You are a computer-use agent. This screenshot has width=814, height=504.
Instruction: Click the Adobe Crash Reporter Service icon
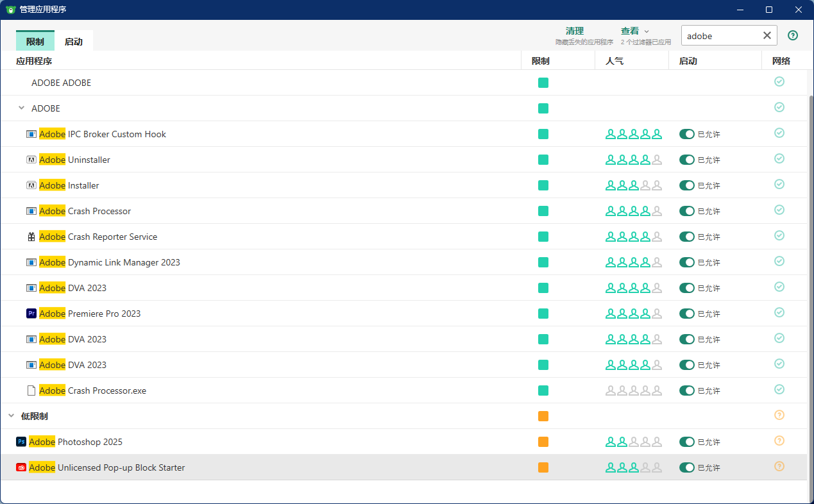click(x=31, y=237)
